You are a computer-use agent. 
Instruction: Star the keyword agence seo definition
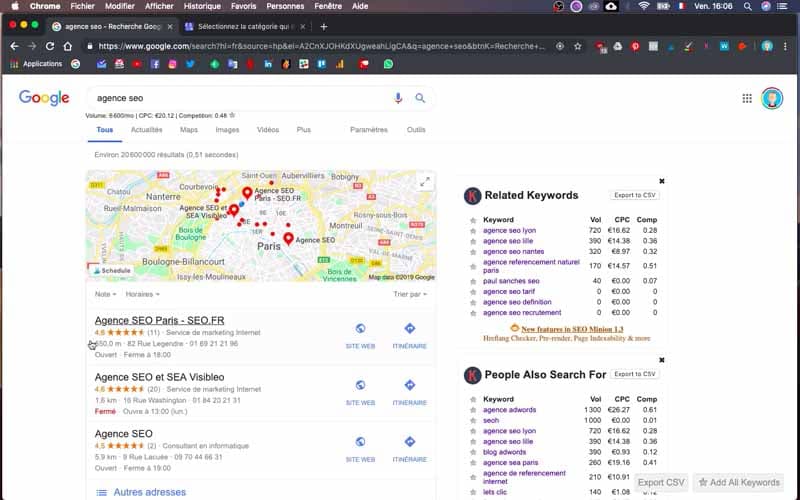point(473,303)
